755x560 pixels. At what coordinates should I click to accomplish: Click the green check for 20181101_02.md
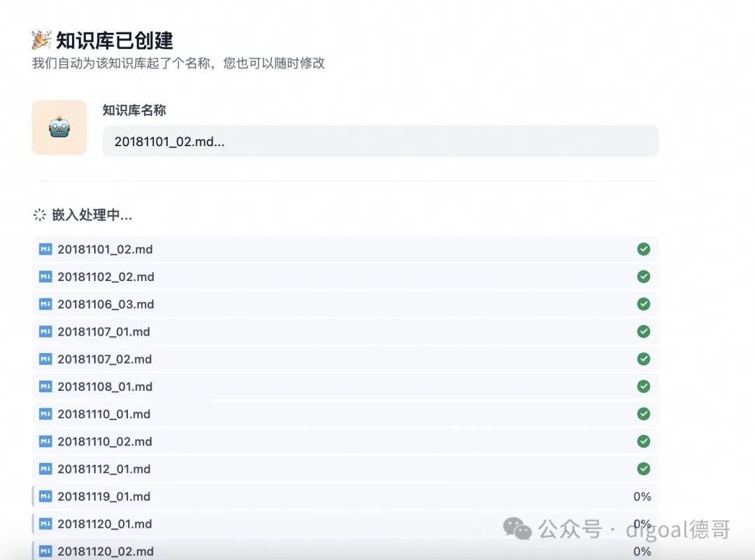(644, 249)
